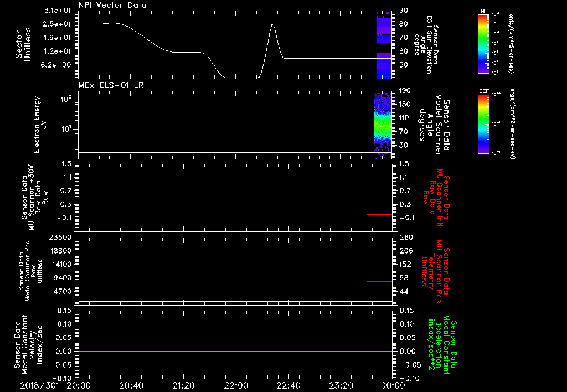The width and height of the screenshot is (567, 392).
Task: Click the 50 degree elevation tick label
Action: point(404,65)
